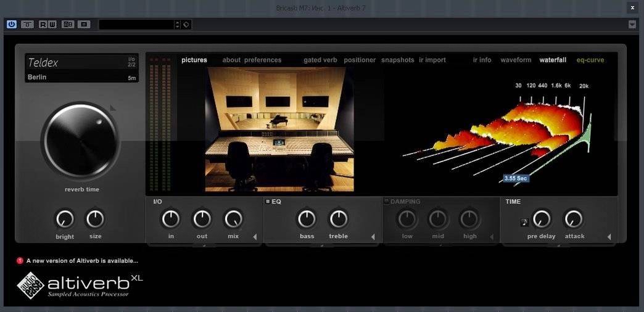Click the mix knob
644x312 pixels.
click(233, 220)
